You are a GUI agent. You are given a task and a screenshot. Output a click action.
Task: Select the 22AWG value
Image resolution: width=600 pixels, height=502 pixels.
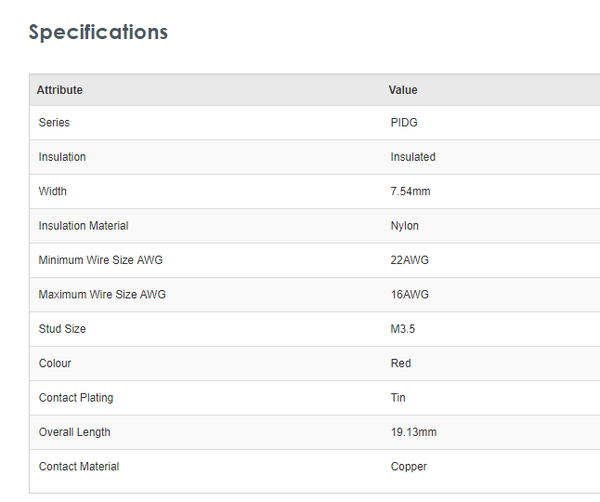(x=409, y=260)
